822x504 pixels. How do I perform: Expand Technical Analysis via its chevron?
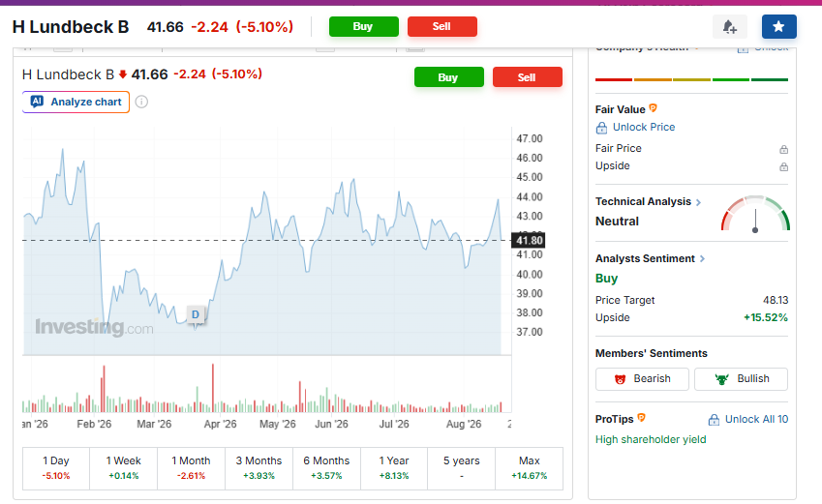[698, 202]
